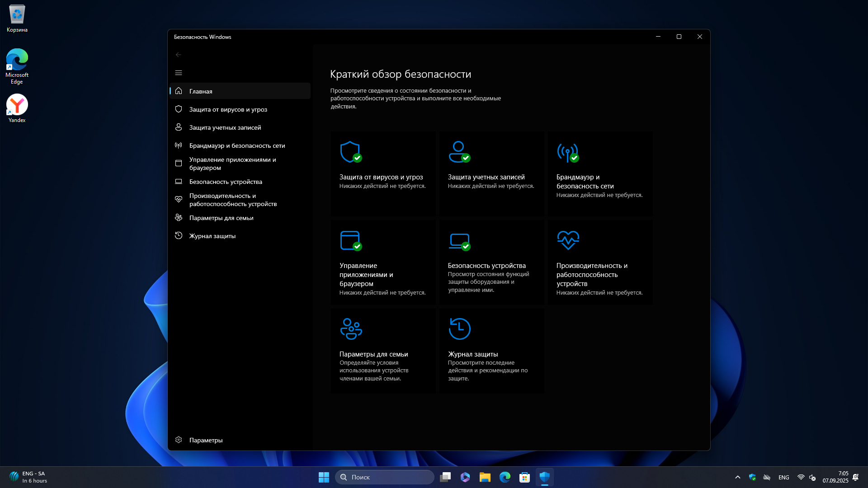Open the app and browser control window icon

click(350, 240)
